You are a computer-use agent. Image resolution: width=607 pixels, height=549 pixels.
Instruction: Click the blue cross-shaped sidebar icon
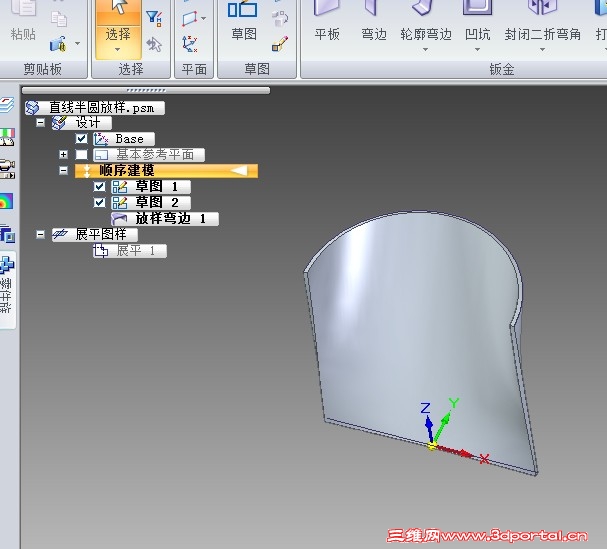[7, 265]
